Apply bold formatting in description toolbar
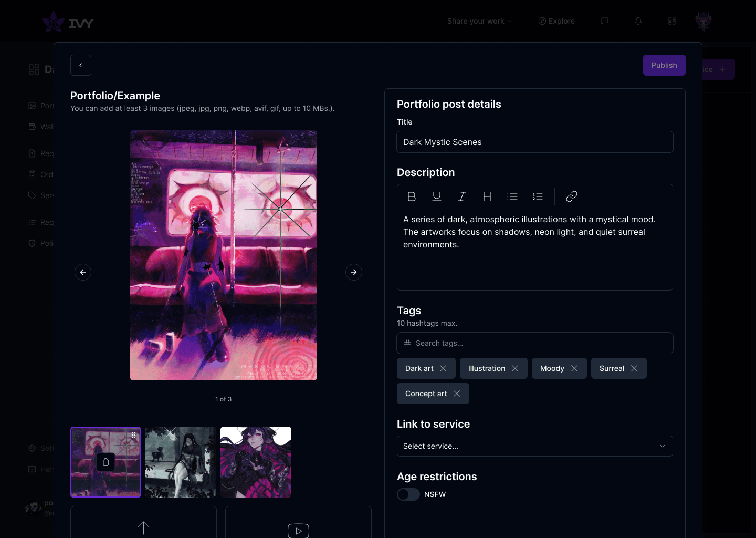 click(412, 196)
